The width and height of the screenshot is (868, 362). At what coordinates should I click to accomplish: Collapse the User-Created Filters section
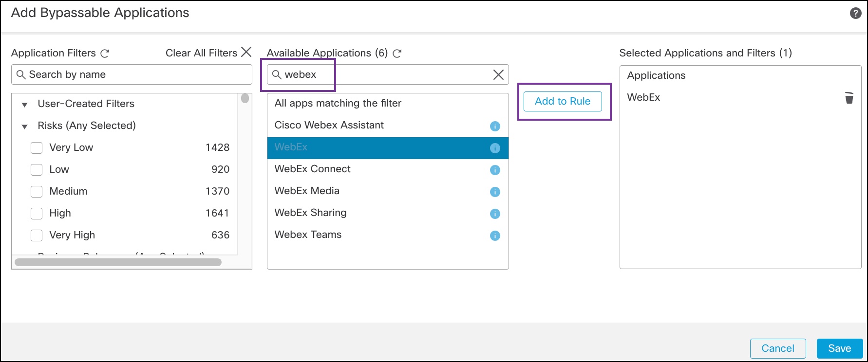[25, 105]
